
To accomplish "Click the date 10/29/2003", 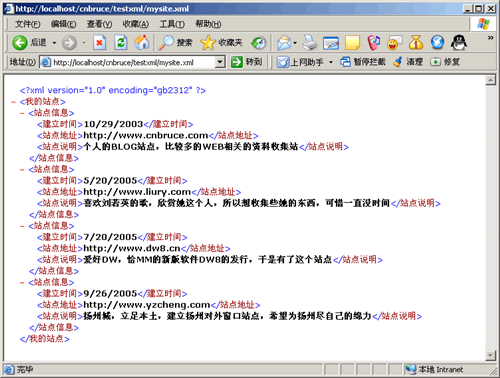I will [x=113, y=124].
